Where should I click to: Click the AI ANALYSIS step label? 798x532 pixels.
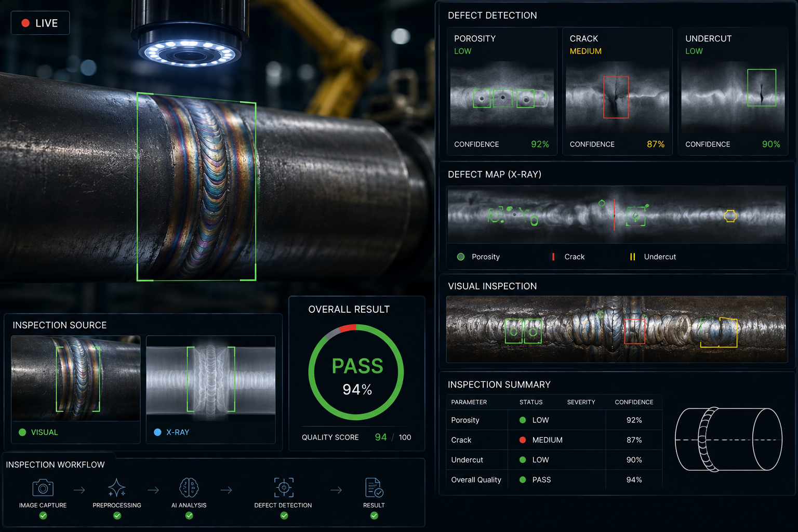coord(189,505)
